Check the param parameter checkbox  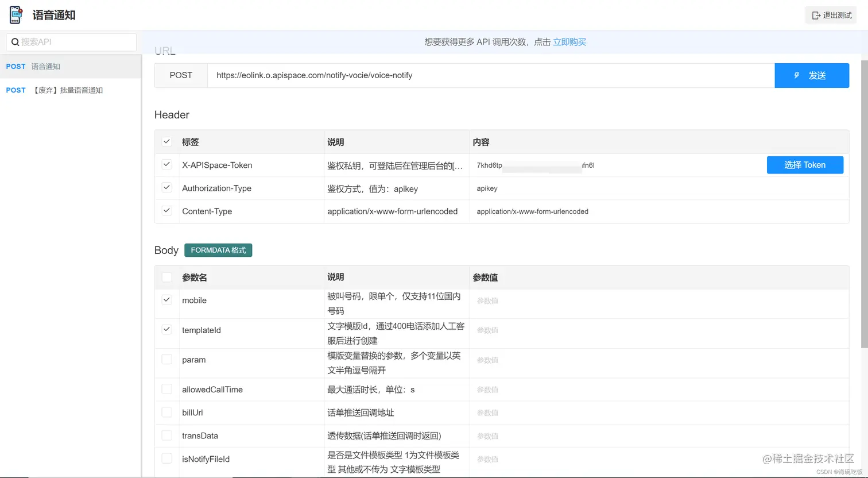pos(167,359)
